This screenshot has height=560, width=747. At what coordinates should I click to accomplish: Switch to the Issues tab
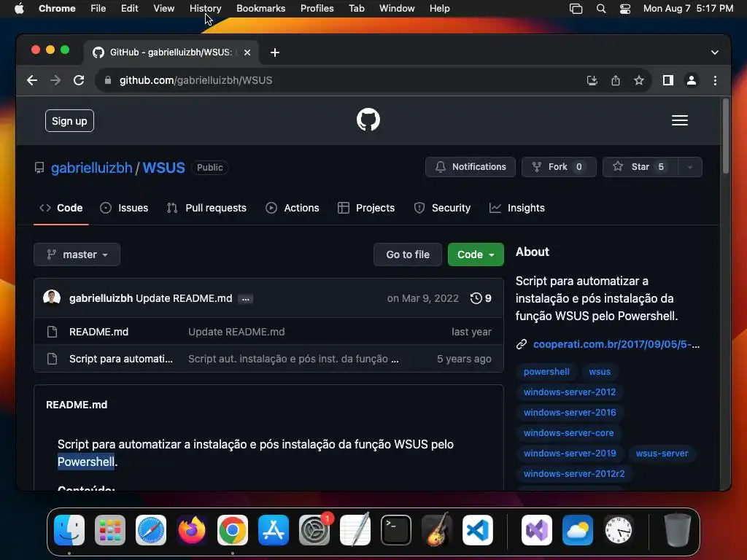[x=124, y=208]
